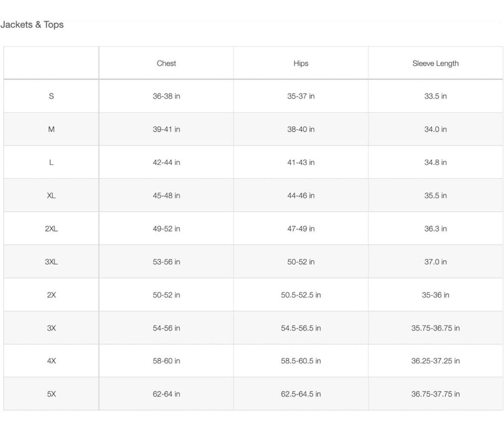Screen dimensions: 504x427
Task: Click the M size row label
Action: point(51,129)
